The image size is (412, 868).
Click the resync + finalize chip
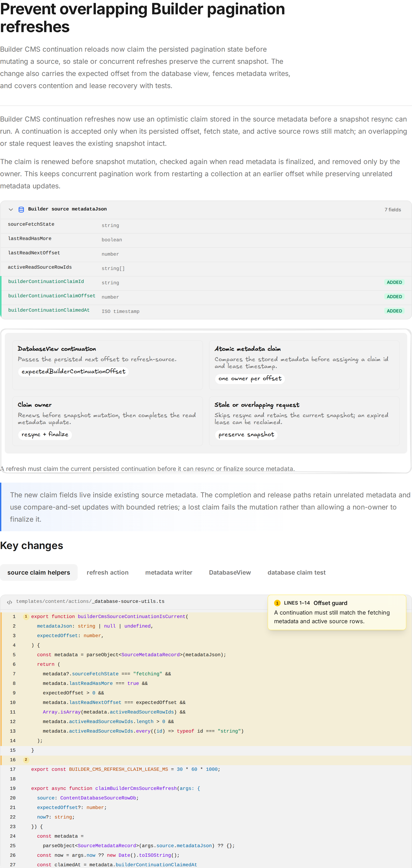click(45, 434)
